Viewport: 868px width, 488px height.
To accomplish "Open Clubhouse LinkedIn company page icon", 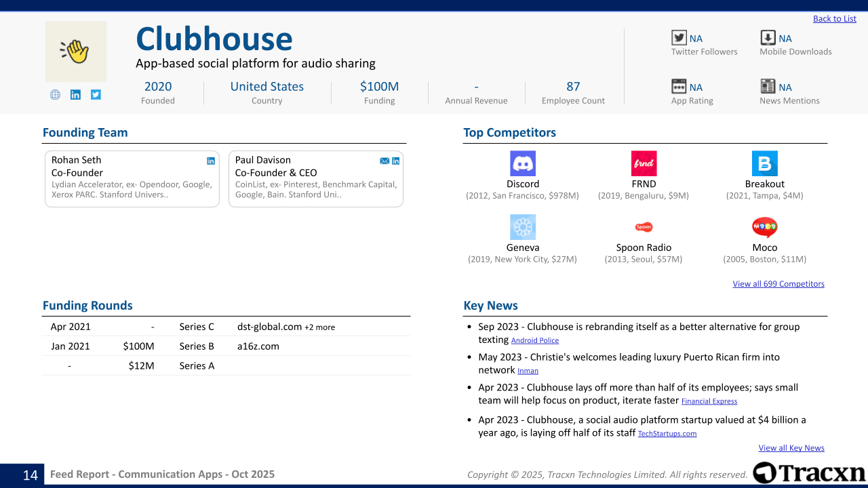I will pos(75,95).
